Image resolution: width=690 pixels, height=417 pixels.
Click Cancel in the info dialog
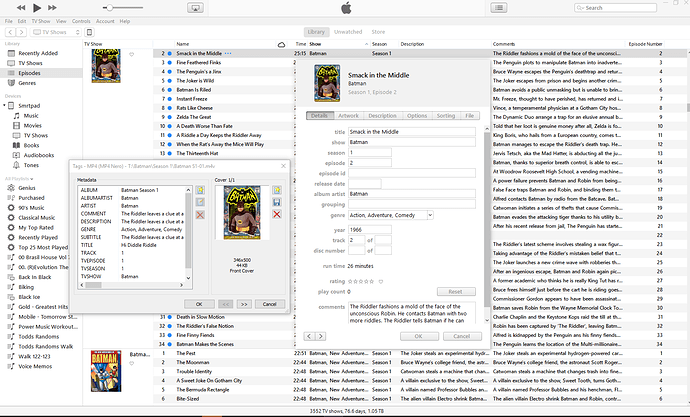(x=462, y=336)
